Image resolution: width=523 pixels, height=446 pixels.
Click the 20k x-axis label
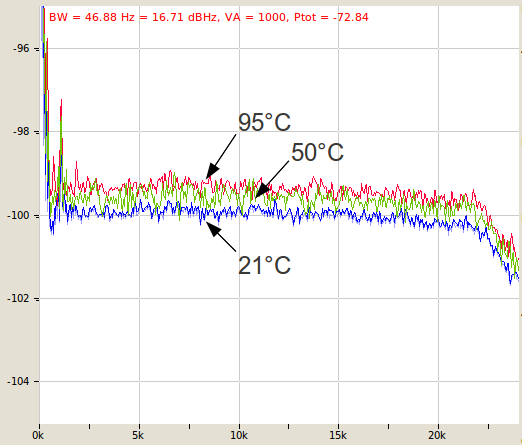[x=437, y=435]
